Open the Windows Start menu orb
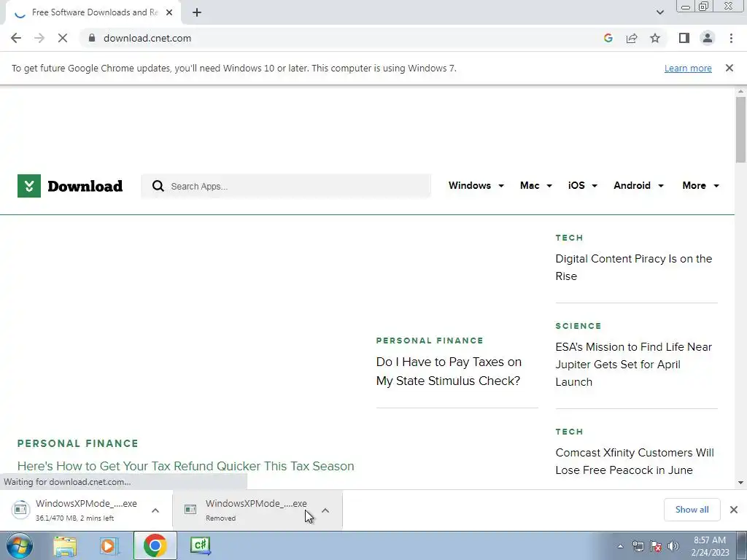This screenshot has height=560, width=747. (x=19, y=546)
